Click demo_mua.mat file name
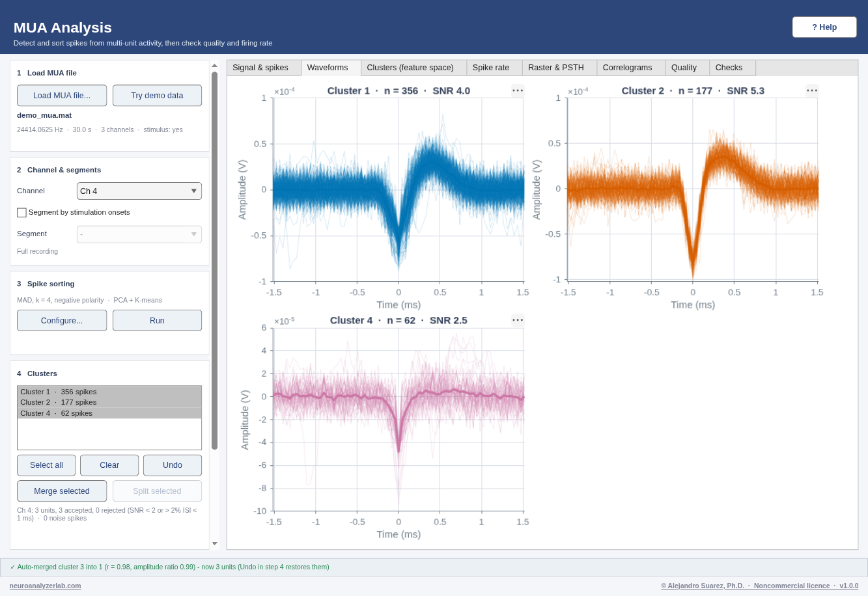Image resolution: width=868 pixels, height=596 pixels. click(x=44, y=115)
